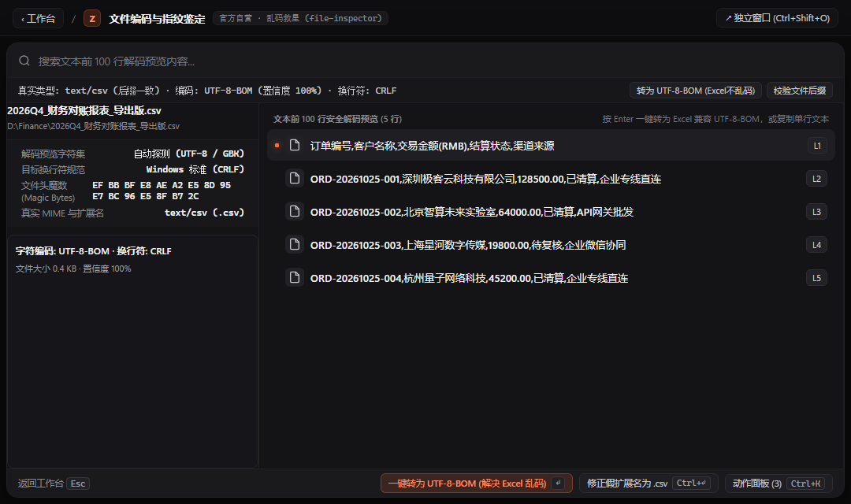Image resolution: width=851 pixels, height=504 pixels.
Task: Select the header row 订单编号,客户名称
Action: (551, 146)
